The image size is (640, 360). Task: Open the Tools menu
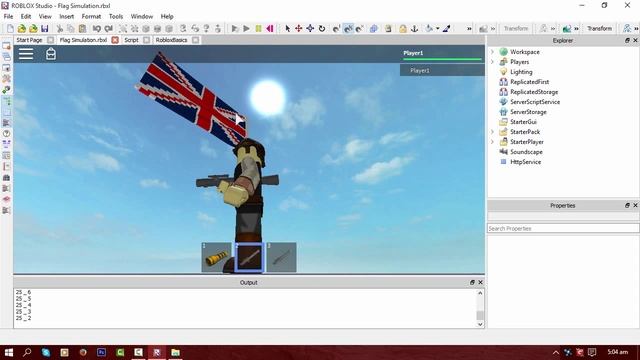click(x=116, y=16)
